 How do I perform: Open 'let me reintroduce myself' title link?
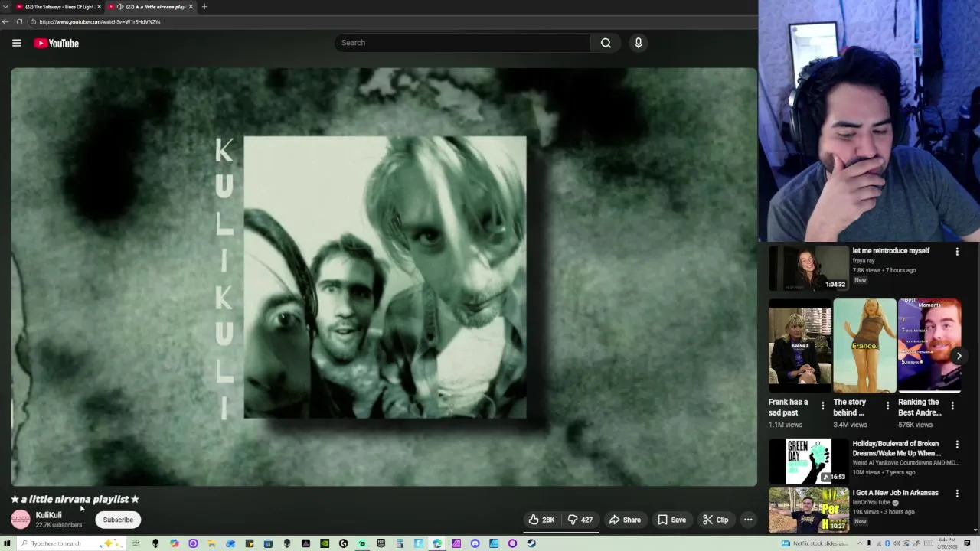point(890,251)
